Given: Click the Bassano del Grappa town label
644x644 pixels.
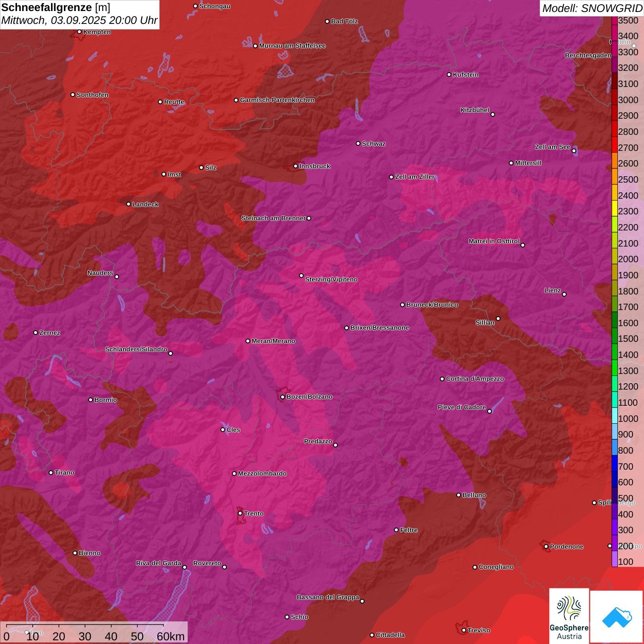Looking at the screenshot, I should tap(328, 597).
